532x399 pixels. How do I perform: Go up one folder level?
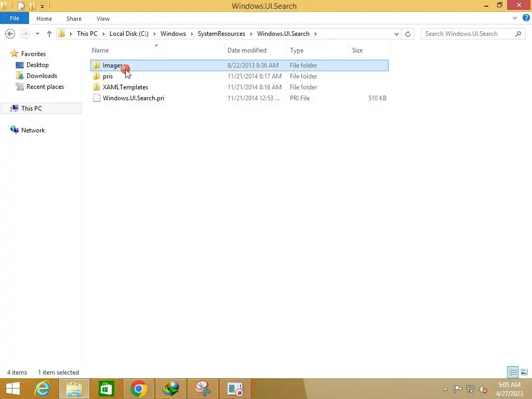click(x=49, y=34)
